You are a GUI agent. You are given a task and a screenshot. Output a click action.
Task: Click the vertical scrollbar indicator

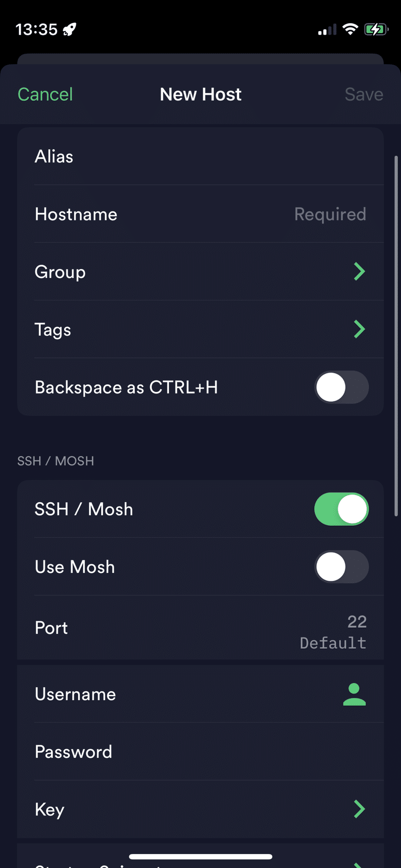[x=396, y=336]
